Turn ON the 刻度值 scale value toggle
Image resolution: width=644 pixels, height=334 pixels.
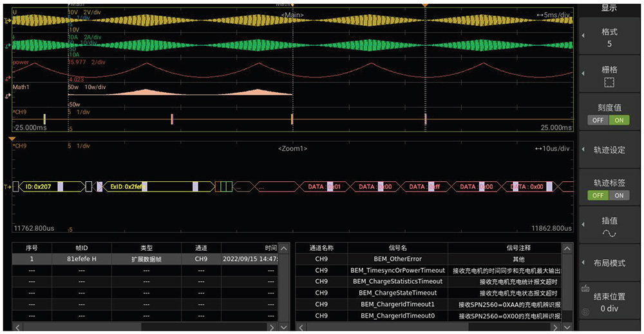[x=619, y=120]
